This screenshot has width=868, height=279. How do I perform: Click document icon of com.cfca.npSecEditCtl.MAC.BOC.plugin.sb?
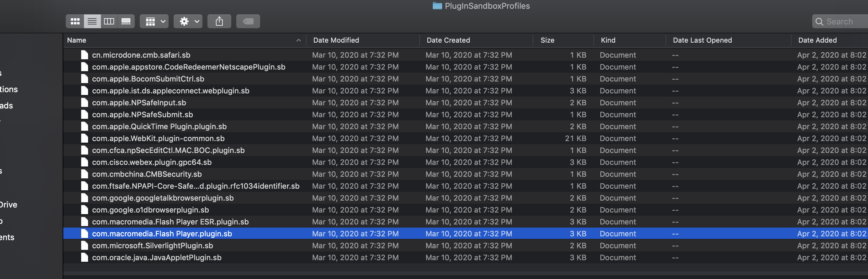pos(85,150)
